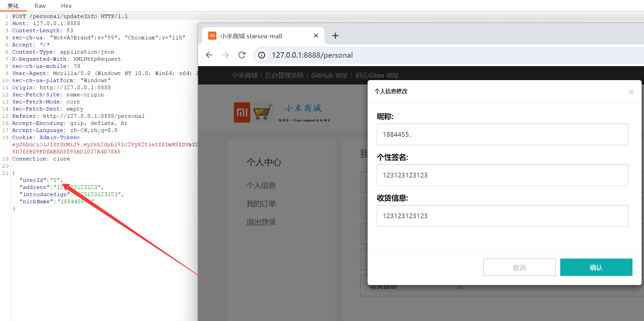Click the Sec-Fetch-Mode: cors header
Image resolution: width=644 pixels, height=321 pixels.
click(46, 102)
